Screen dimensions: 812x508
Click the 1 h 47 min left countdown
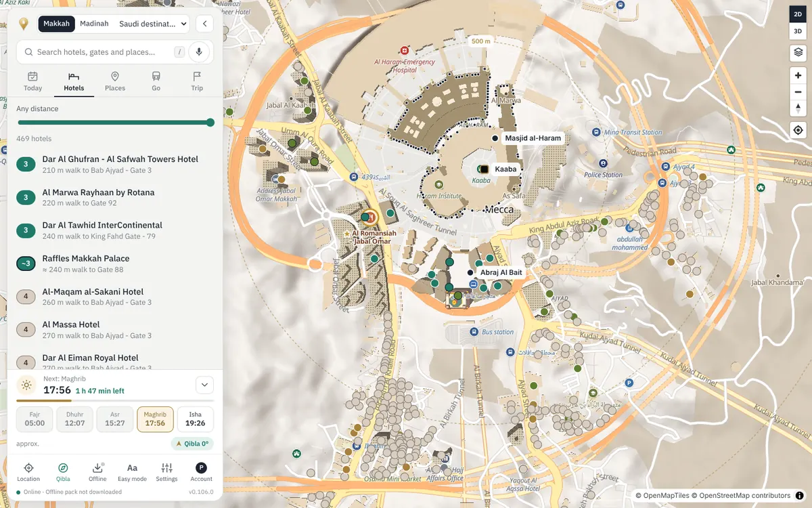[99, 391]
